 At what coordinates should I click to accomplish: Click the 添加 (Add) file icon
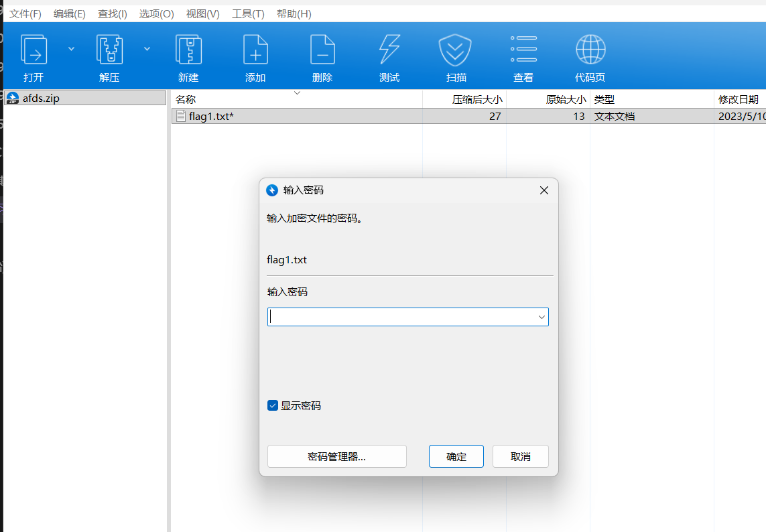255,50
